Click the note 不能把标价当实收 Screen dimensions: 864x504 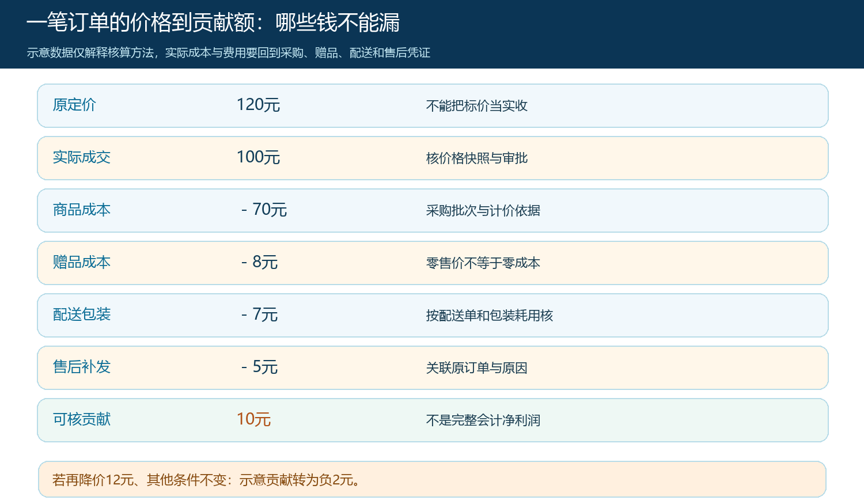(477, 106)
